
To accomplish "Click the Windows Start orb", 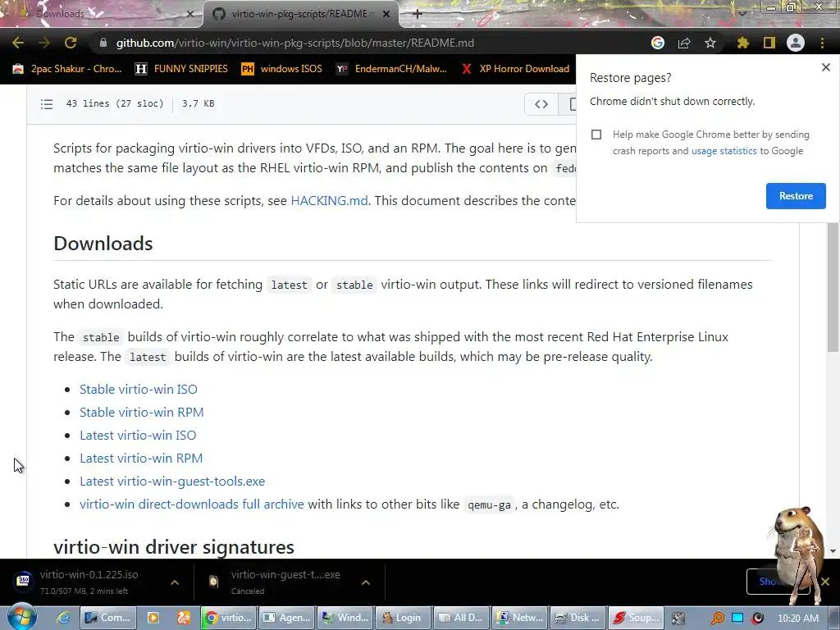I will [21, 617].
